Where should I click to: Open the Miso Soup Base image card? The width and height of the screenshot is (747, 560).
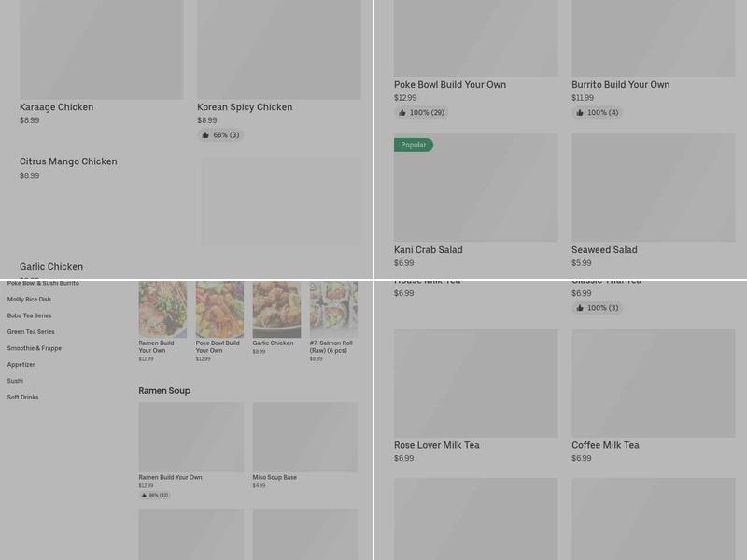tap(304, 437)
